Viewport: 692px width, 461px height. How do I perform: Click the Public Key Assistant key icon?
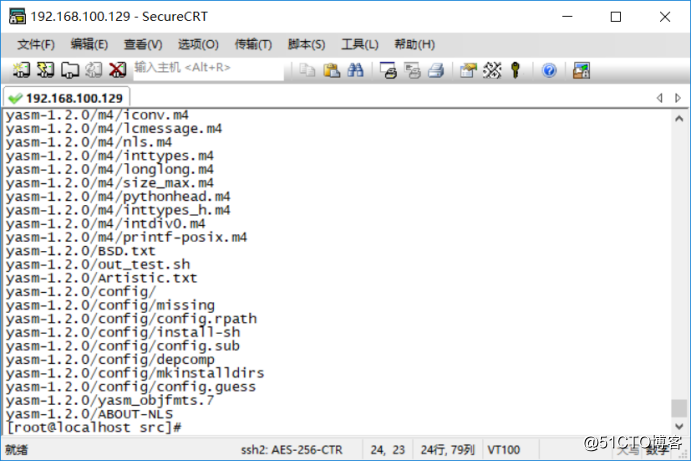(515, 70)
